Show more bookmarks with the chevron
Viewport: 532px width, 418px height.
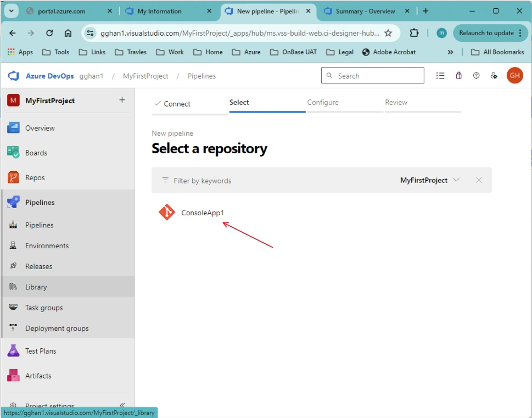tap(450, 52)
